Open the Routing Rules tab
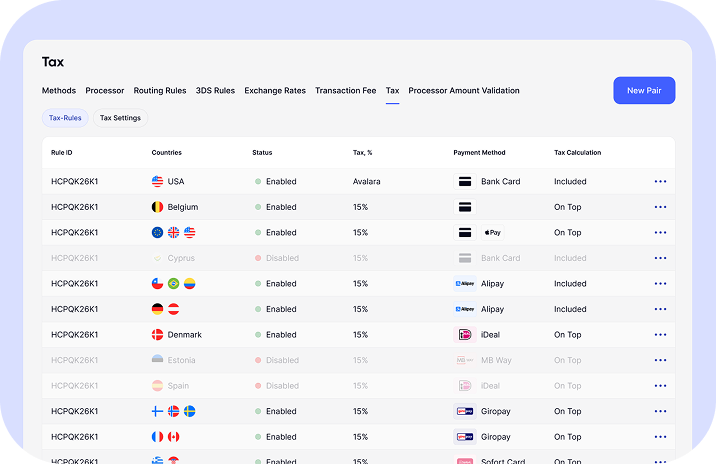 (x=160, y=90)
